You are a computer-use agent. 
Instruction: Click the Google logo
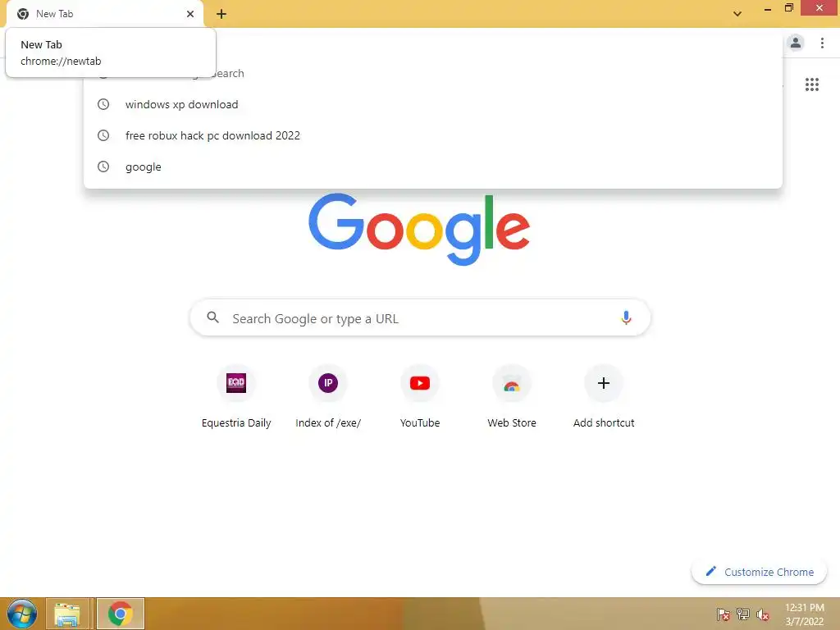(x=419, y=230)
